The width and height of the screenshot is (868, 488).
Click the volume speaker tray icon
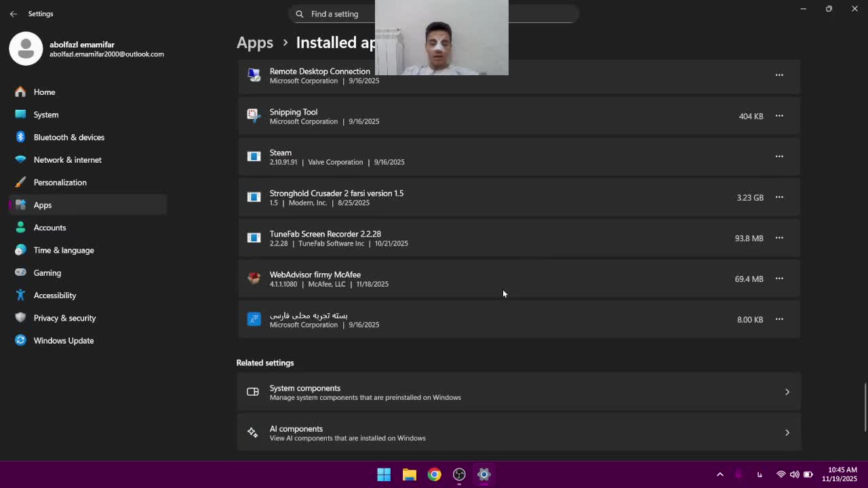click(794, 474)
